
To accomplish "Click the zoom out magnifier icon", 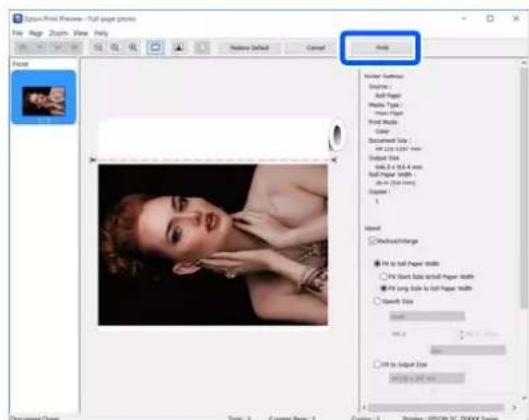I will point(115,48).
